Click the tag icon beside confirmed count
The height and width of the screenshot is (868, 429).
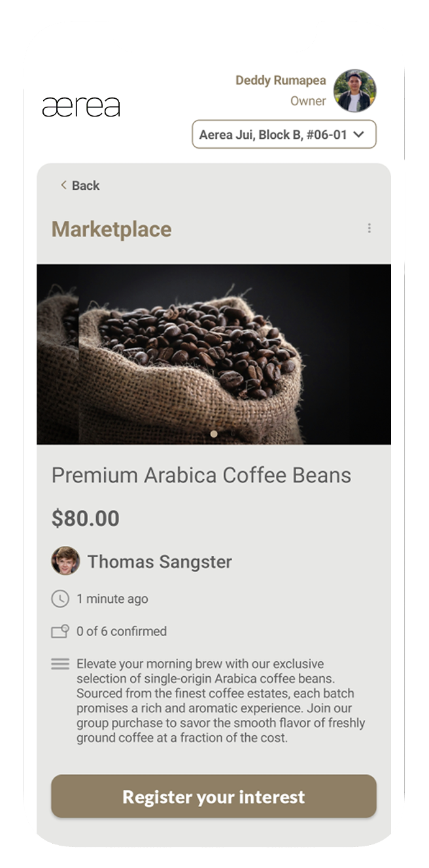tap(60, 631)
